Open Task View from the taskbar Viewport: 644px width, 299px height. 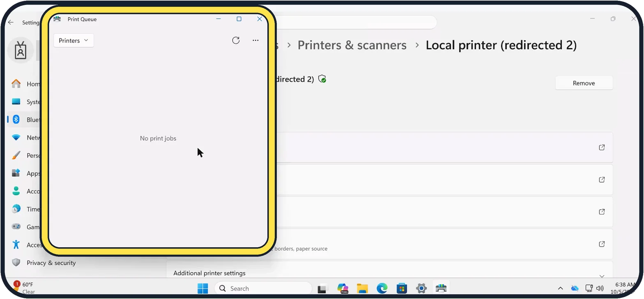(323, 288)
